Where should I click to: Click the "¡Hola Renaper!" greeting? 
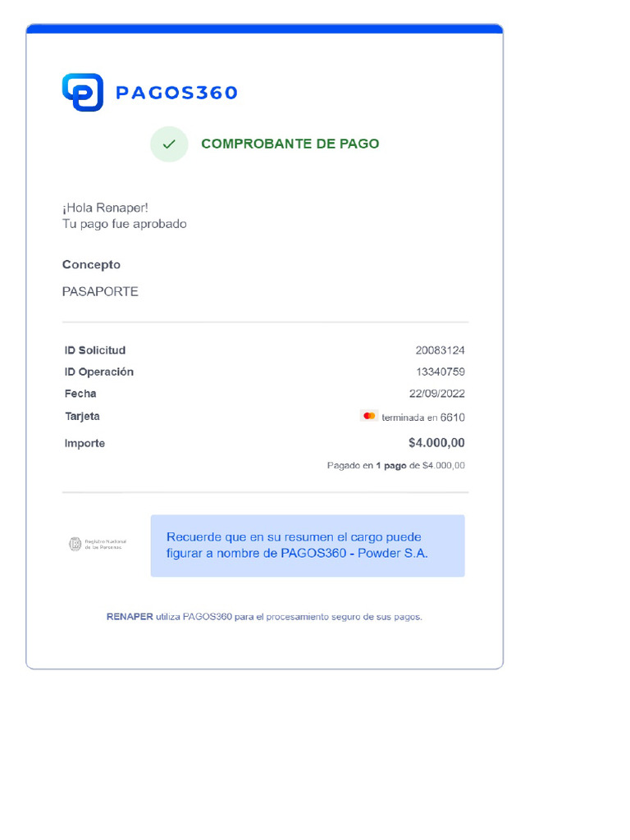point(105,208)
